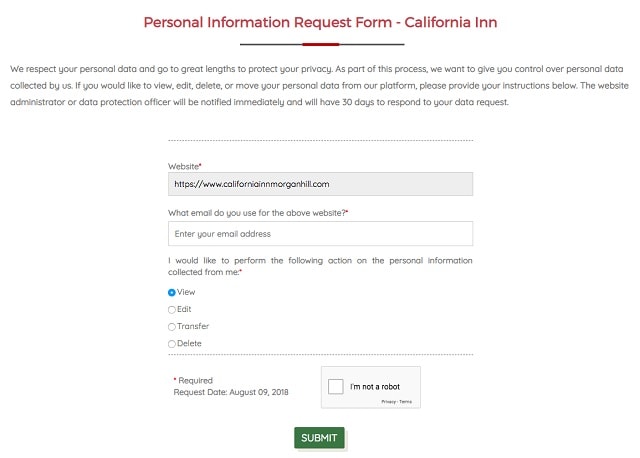Click the red Required note

coord(193,380)
